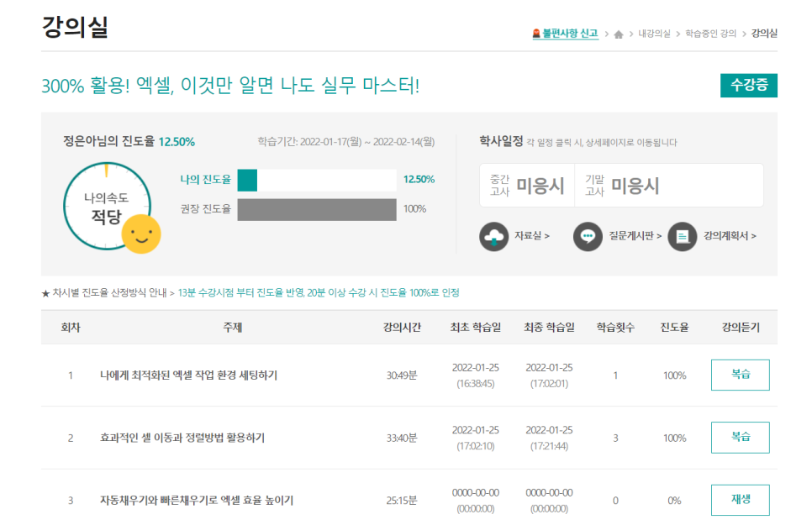Viewport: 812px width, 525px height.
Task: Click the 중간고사 미응시 schedule box
Action: 527,186
